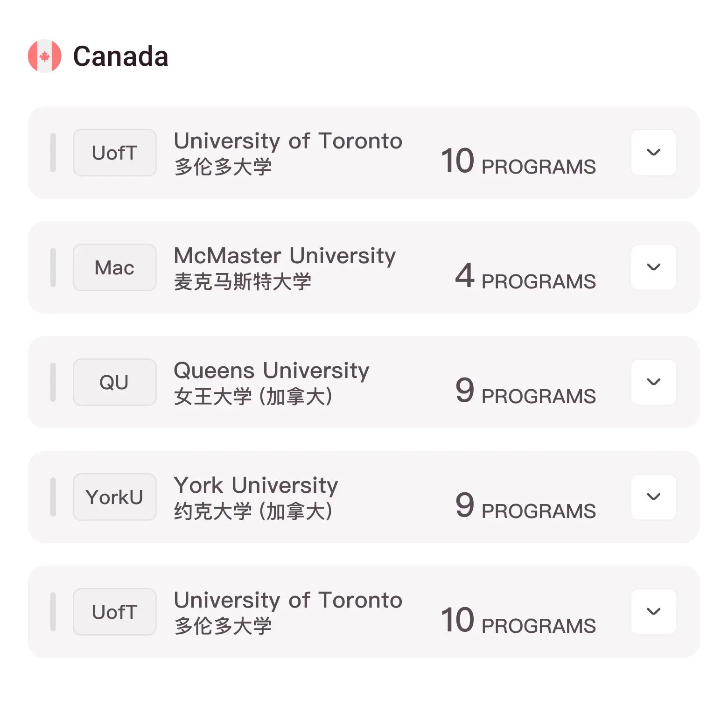
Task: Click the top UofT abbreviation badge
Action: (115, 153)
